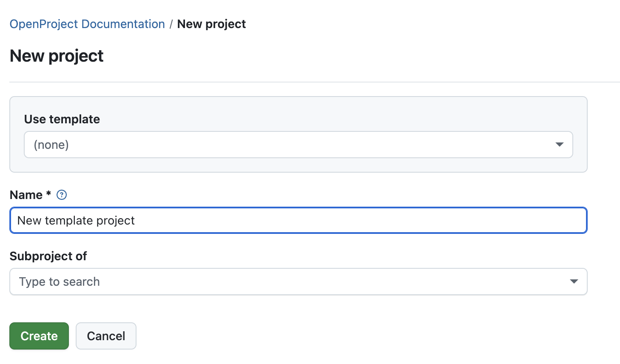The height and width of the screenshot is (364, 620).
Task: Click the downward arrow in the search combo box
Action: click(x=574, y=282)
